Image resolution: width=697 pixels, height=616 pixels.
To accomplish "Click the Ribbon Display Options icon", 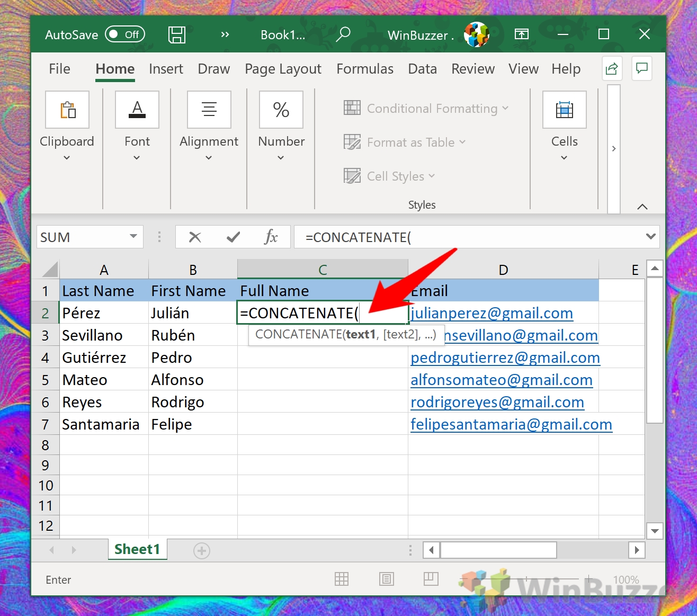I will pos(522,35).
